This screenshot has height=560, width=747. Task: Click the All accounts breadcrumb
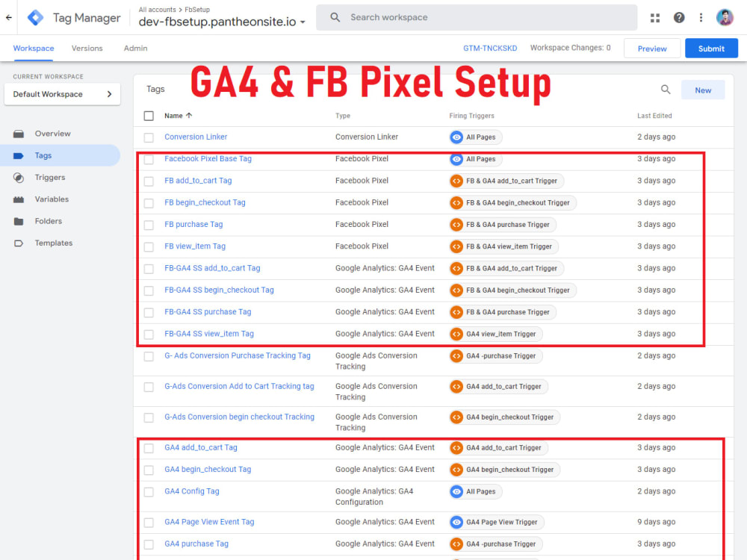[x=157, y=10]
